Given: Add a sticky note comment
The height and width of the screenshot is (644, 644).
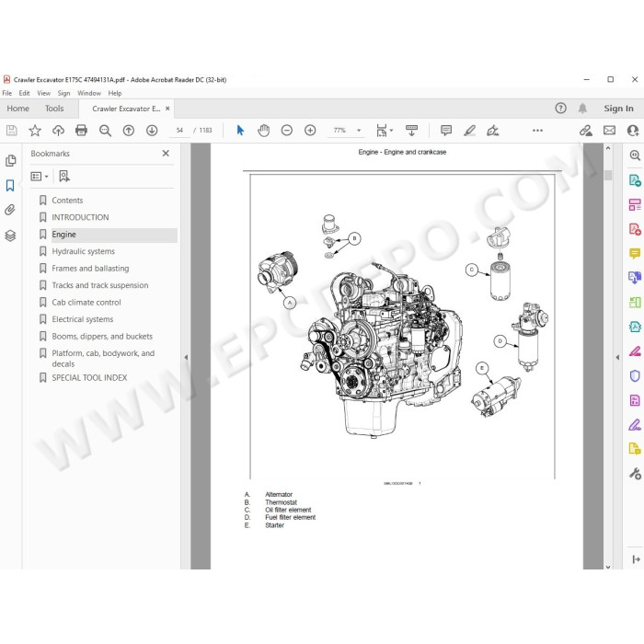Looking at the screenshot, I should coord(446,131).
